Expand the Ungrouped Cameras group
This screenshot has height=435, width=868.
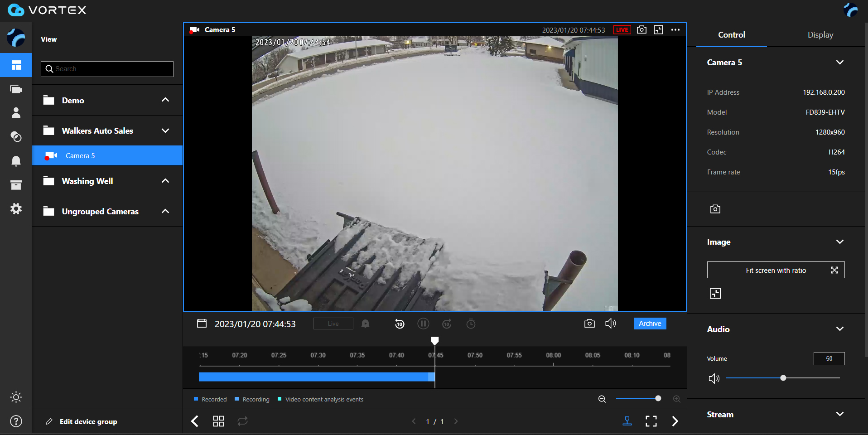tap(165, 211)
